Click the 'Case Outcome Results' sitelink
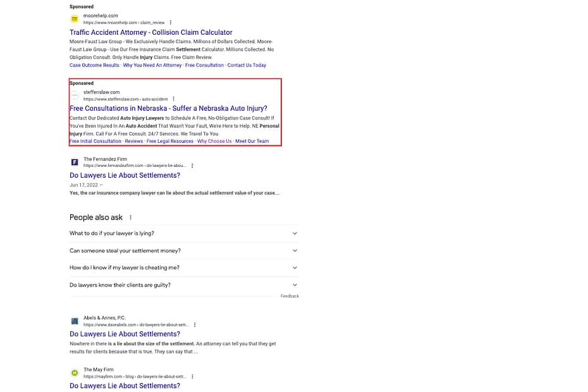Screen dimensions: 588x392 [94, 65]
